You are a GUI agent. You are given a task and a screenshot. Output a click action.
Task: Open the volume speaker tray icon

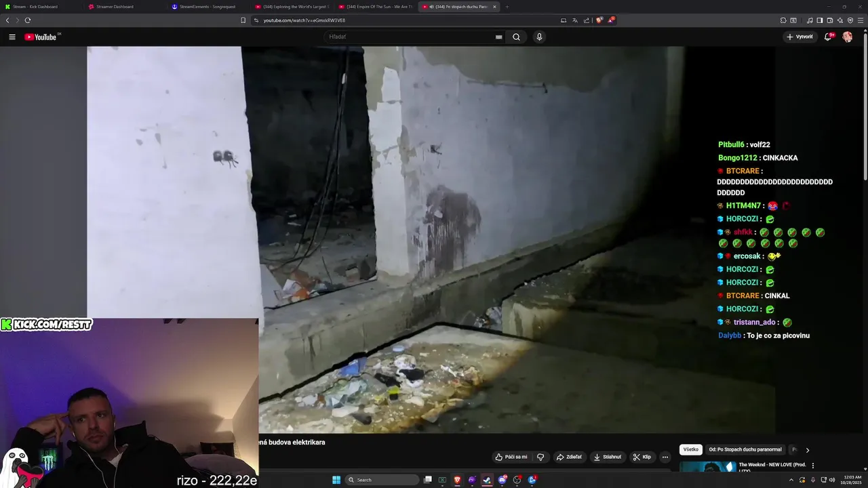pyautogui.click(x=832, y=480)
